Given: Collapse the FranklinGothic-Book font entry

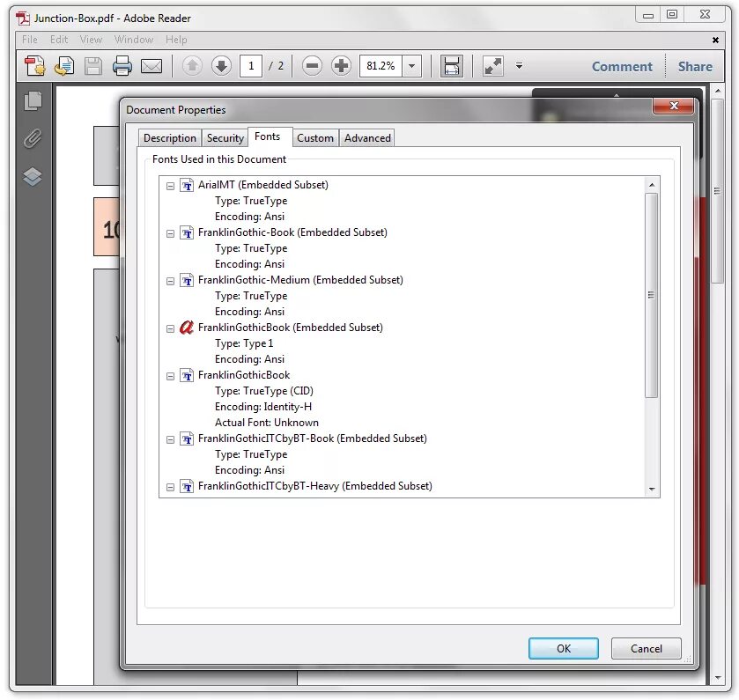Looking at the screenshot, I should coord(170,233).
